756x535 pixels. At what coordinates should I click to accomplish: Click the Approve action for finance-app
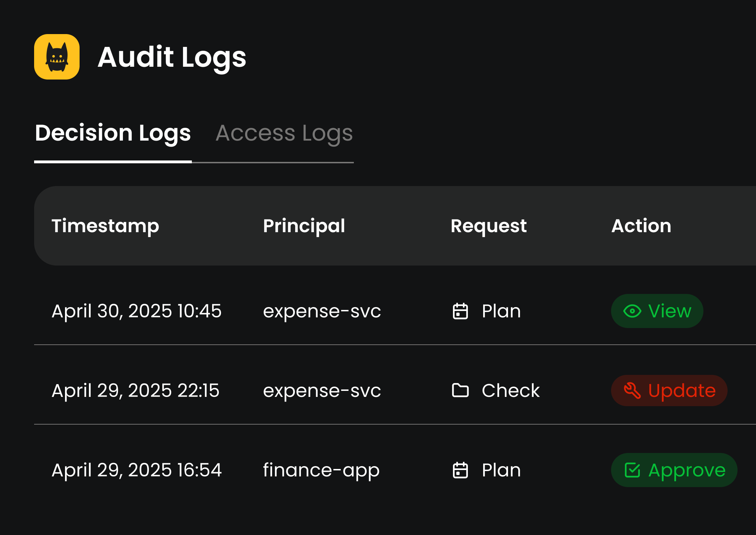(674, 469)
